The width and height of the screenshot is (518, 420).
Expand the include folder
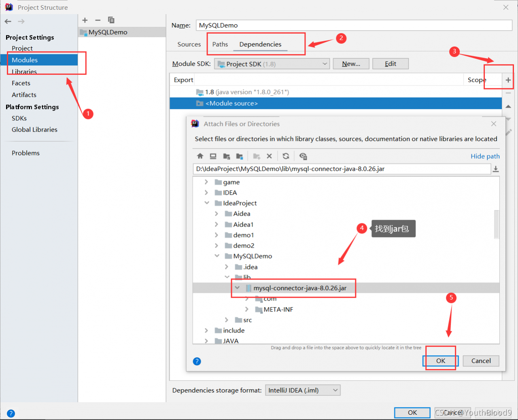coord(206,330)
